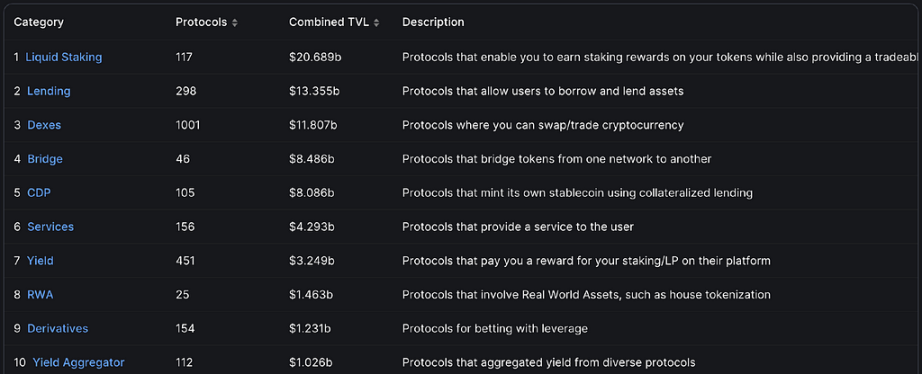
Task: Go to the Dexes category
Action: (44, 125)
